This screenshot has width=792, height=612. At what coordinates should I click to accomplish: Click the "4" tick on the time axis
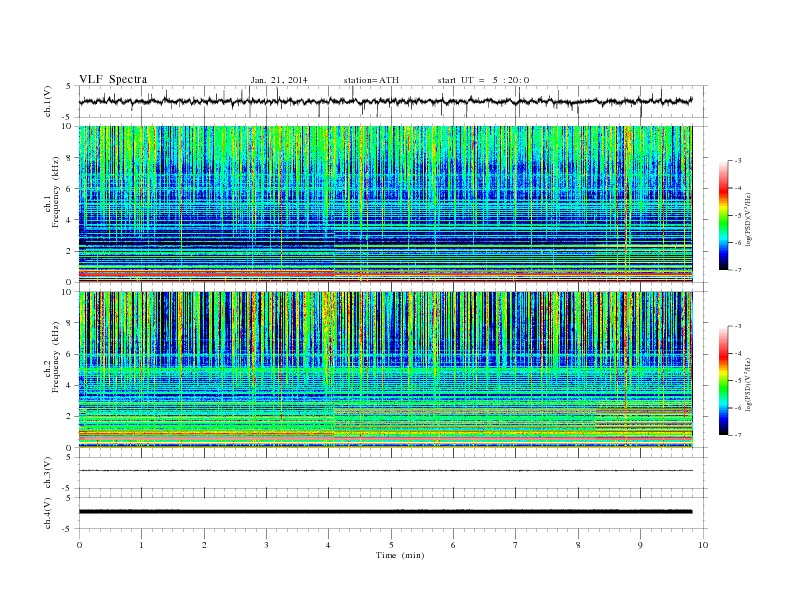329,545
